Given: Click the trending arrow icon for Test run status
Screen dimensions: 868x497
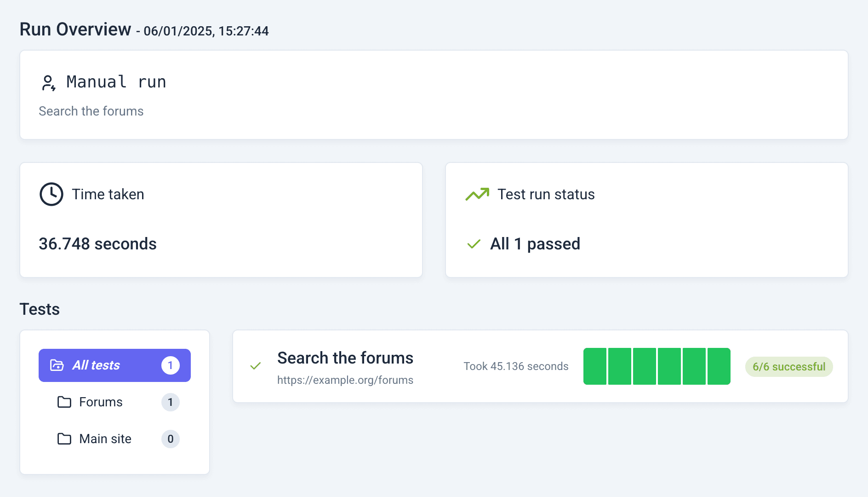Looking at the screenshot, I should [x=477, y=194].
